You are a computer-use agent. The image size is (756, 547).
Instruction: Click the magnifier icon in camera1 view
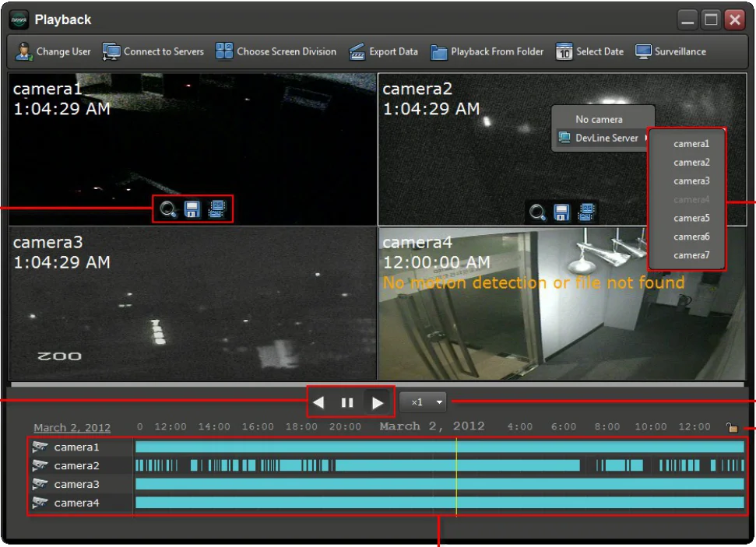[x=167, y=209]
